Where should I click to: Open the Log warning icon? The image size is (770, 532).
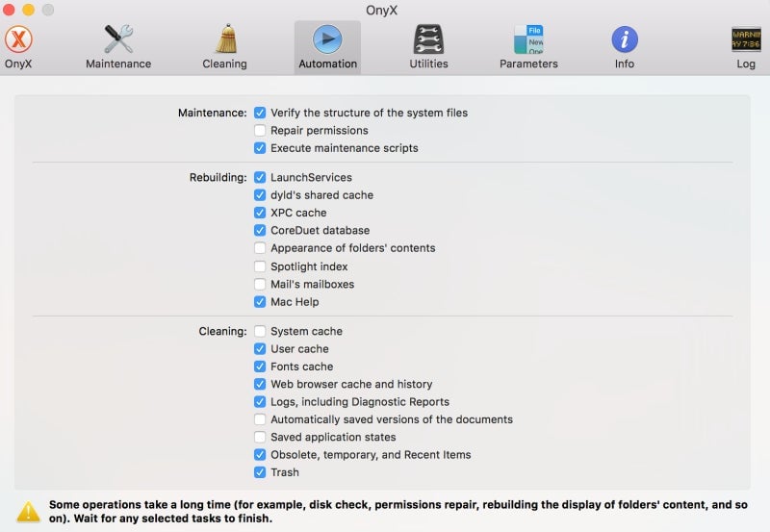tap(746, 40)
